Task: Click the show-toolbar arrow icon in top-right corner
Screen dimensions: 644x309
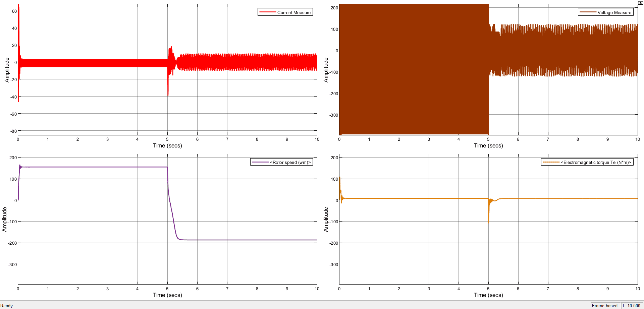Action: coord(640,3)
